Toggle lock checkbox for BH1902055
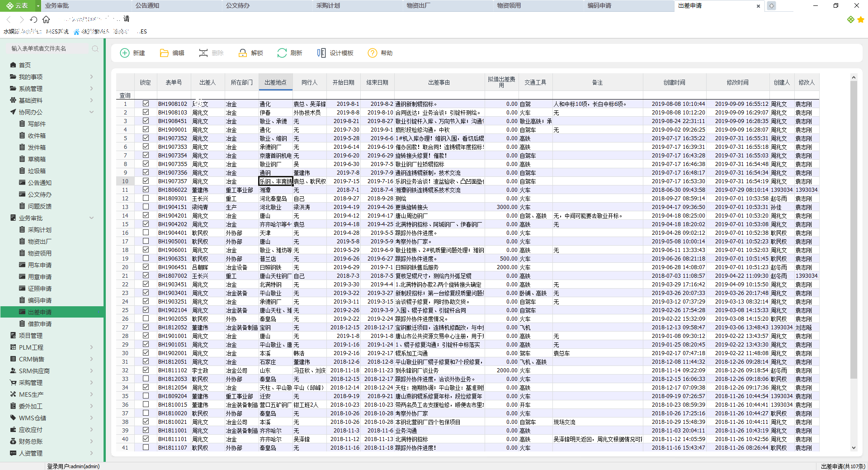Viewport: 868px width, 470px height. (146, 318)
